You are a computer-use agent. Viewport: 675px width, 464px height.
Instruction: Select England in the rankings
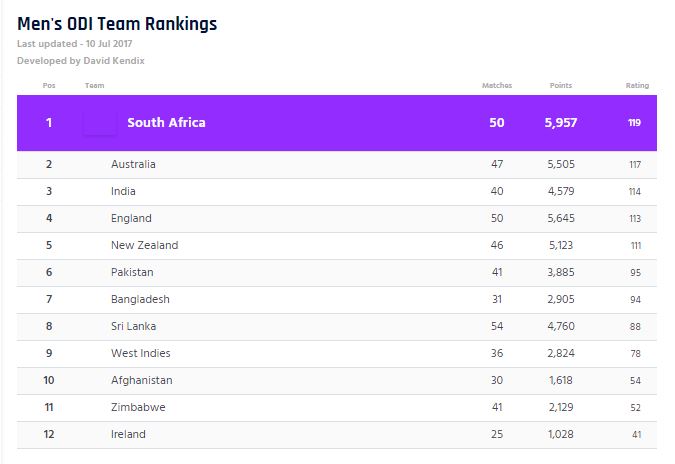[x=131, y=218]
